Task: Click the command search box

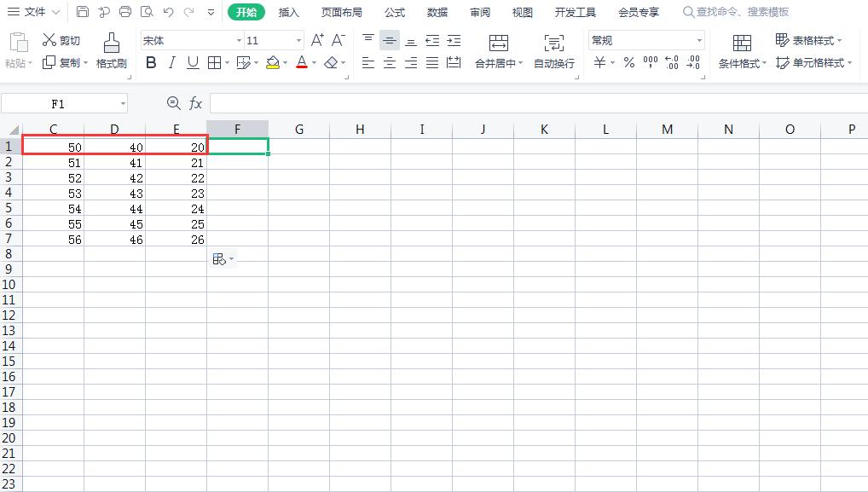Action: pos(736,12)
